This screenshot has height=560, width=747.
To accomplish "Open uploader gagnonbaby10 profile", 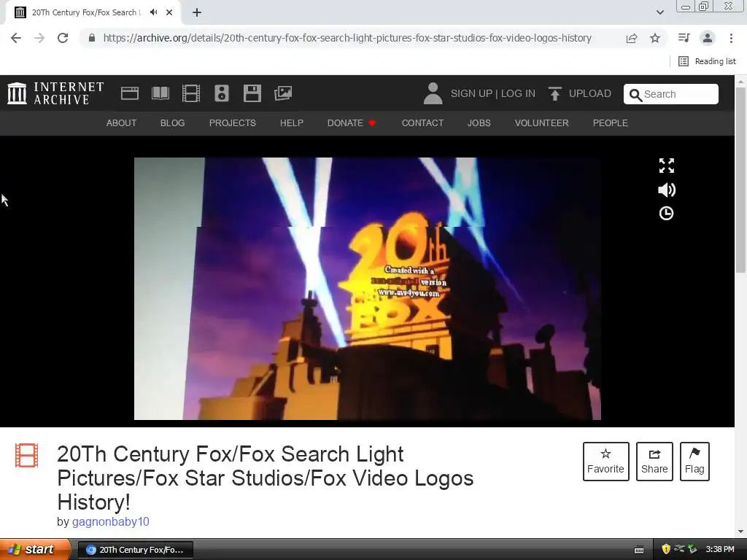I will pos(111,522).
